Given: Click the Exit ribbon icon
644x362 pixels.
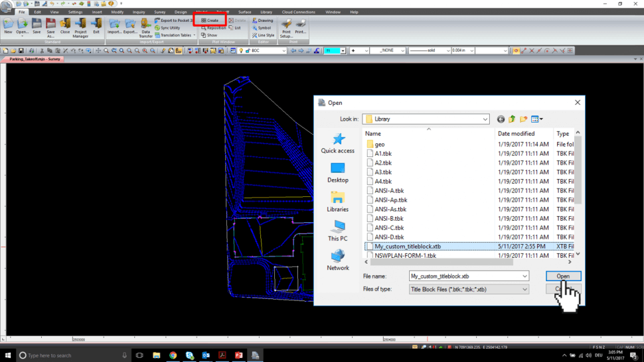Looking at the screenshot, I should tap(96, 27).
